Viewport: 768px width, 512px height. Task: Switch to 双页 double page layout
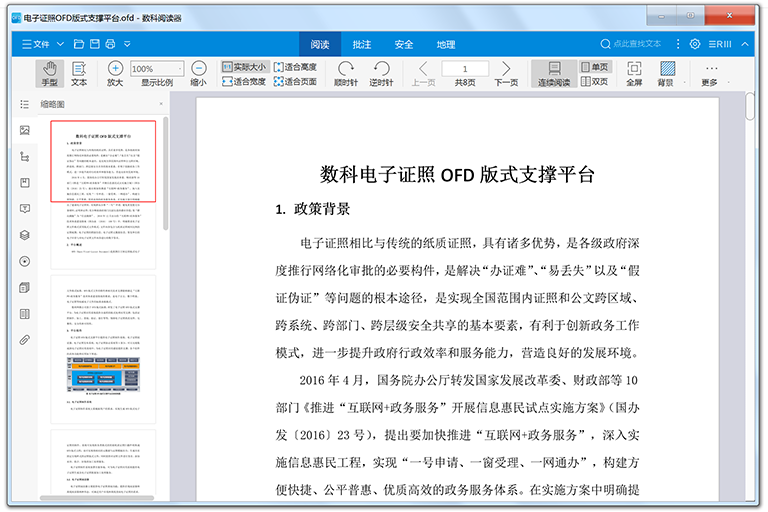593,81
